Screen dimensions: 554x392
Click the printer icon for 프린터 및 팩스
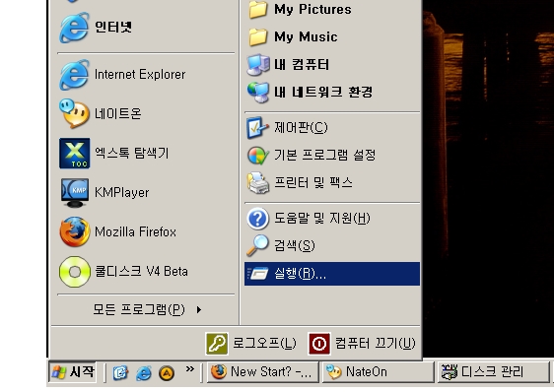pyautogui.click(x=258, y=182)
